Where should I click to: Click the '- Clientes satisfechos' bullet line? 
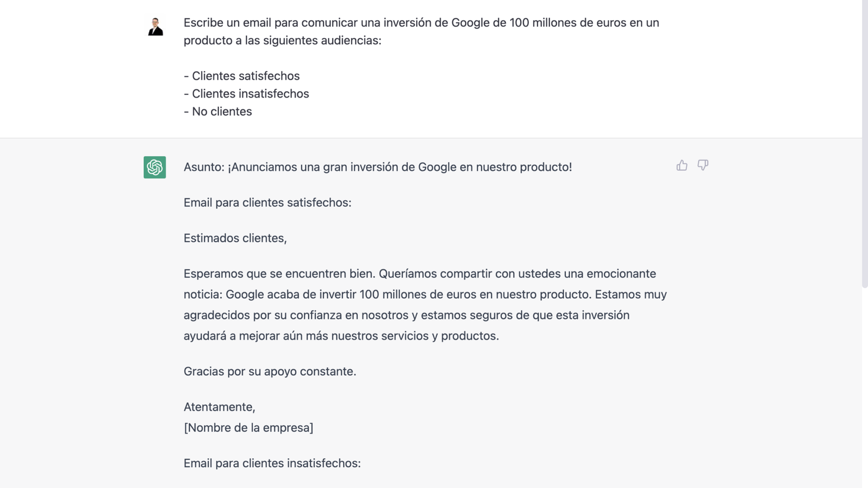pos(241,76)
